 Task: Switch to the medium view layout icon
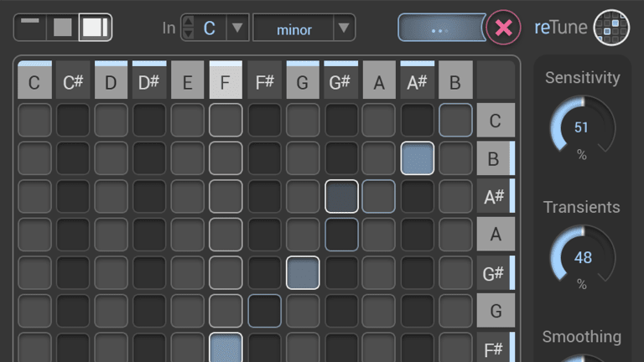click(x=63, y=27)
